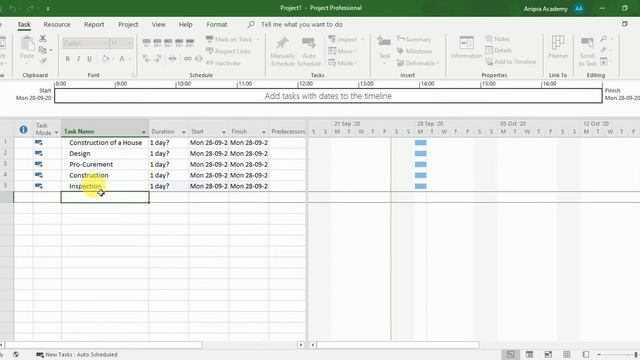640x360 pixels.
Task: Open the Help ribbon tab
Action: click(185, 24)
